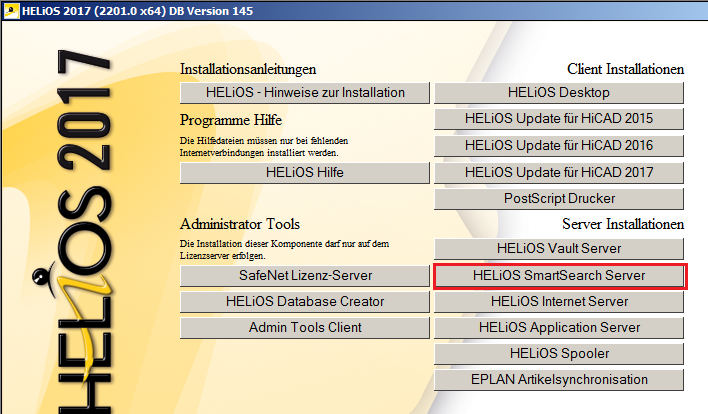
Task: Click the Server Installationen heading
Action: pyautogui.click(x=623, y=224)
